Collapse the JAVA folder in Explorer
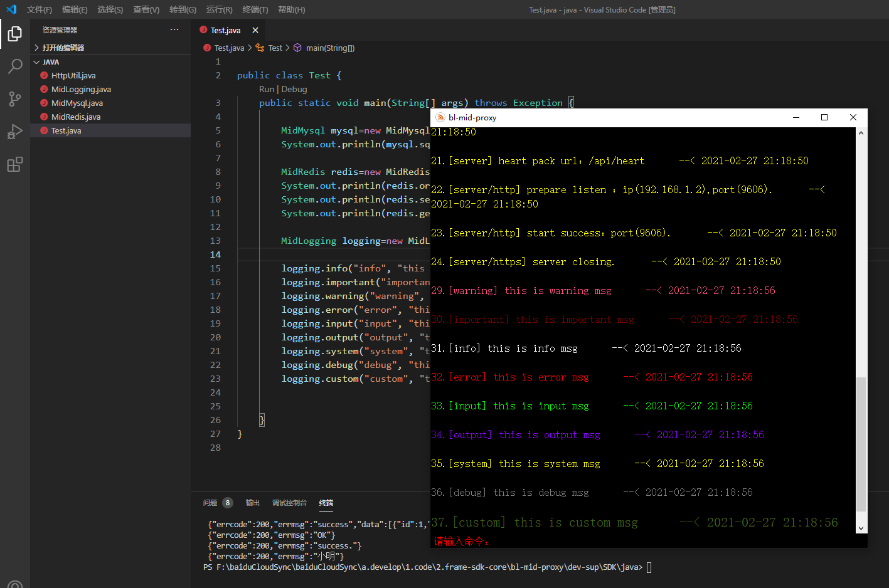Image resolution: width=889 pixels, height=588 pixels. click(38, 61)
